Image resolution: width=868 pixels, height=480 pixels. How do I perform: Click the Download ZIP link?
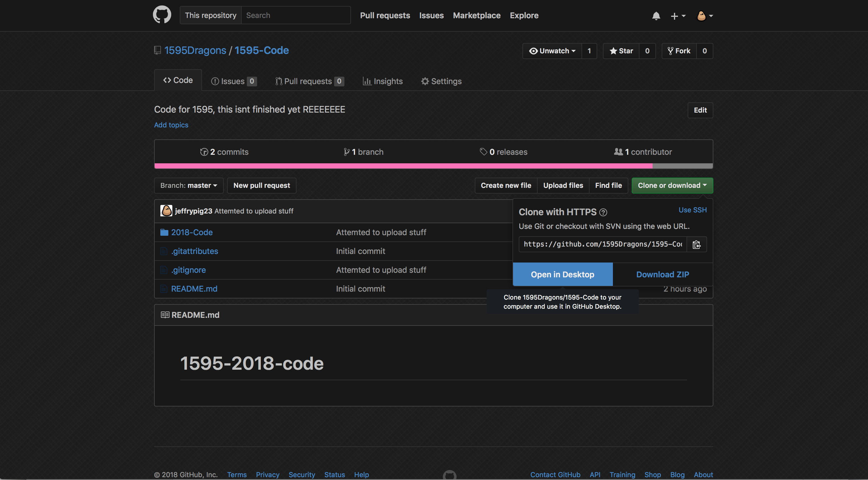663,274
